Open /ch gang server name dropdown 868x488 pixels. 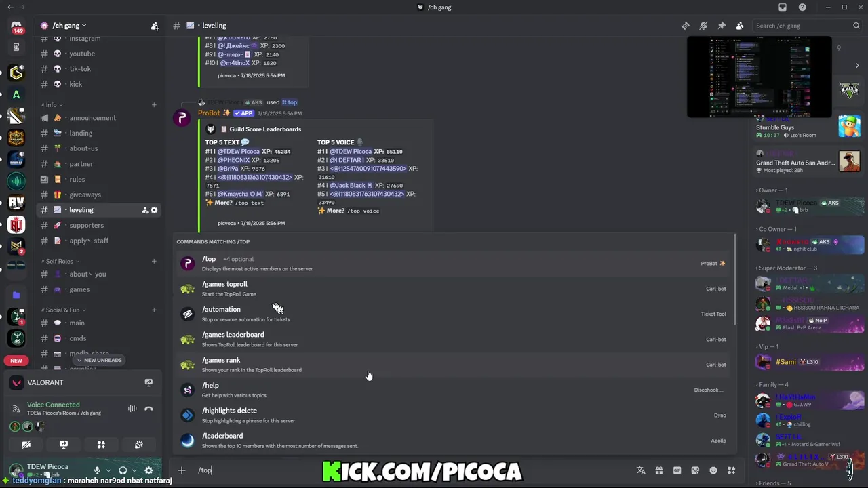click(x=69, y=26)
